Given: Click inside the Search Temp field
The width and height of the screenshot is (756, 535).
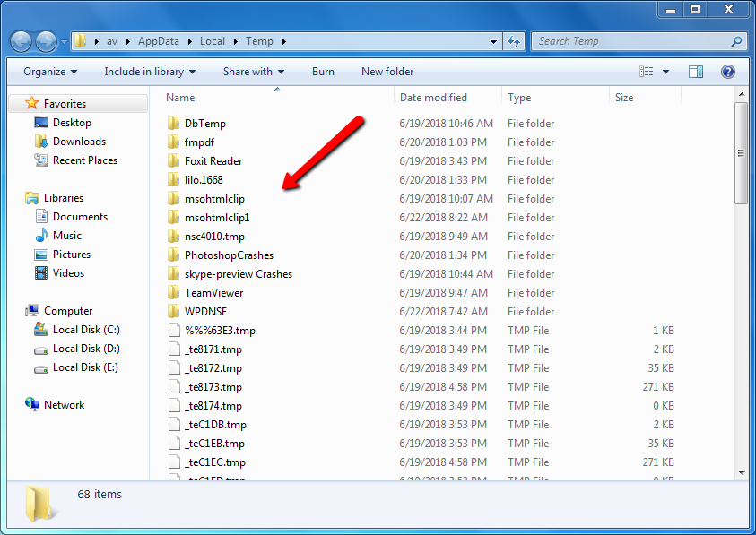Looking at the screenshot, I should [x=632, y=41].
